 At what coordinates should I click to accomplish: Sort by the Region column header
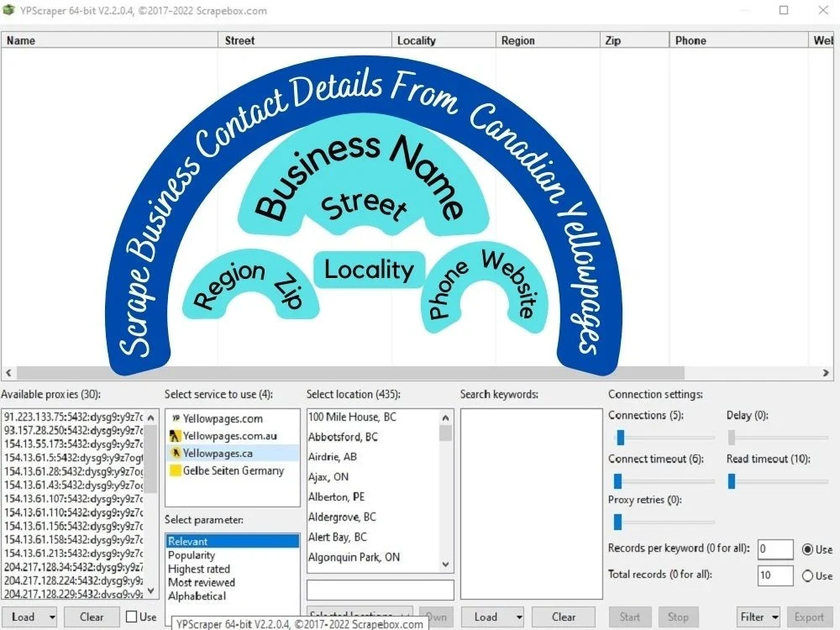click(548, 40)
